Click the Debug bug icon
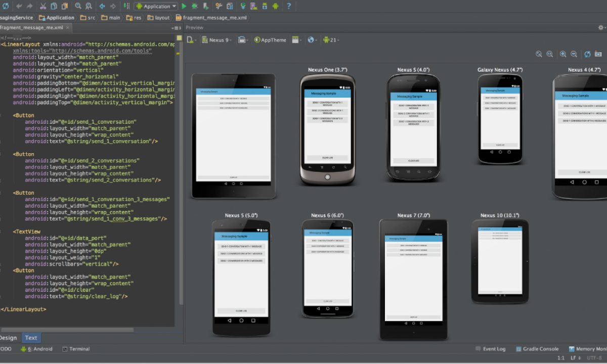Viewport: 607px width, 364px height. pyautogui.click(x=195, y=6)
